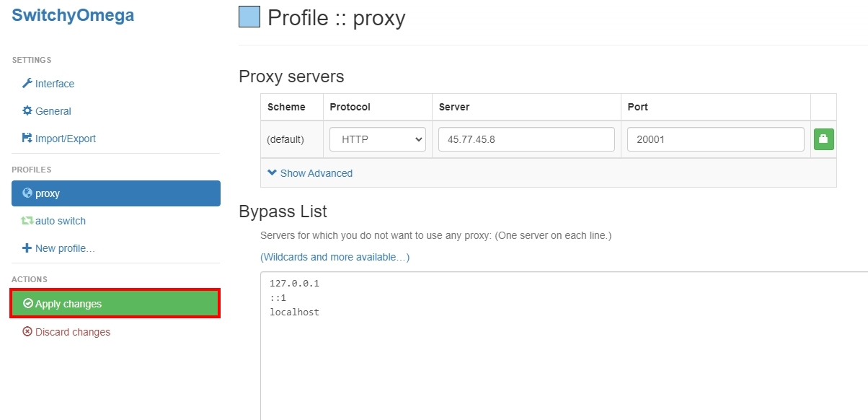Click the green lock authentication button
This screenshot has height=420, width=868.
(824, 139)
